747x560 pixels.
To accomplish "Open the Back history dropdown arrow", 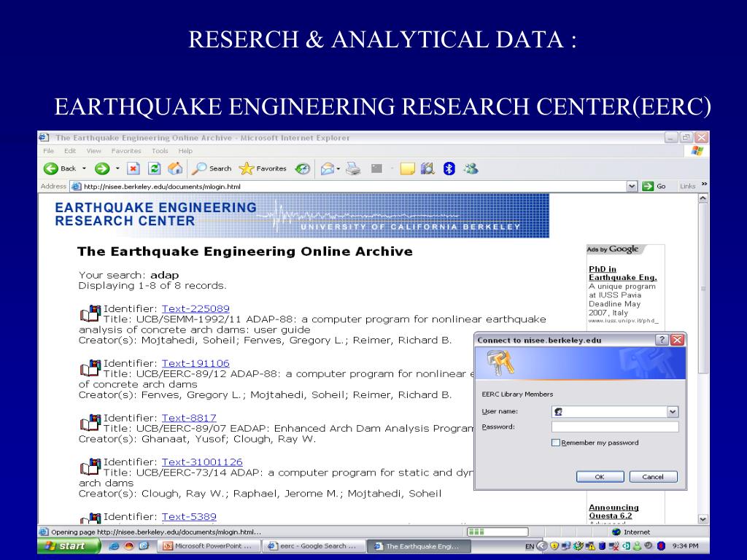I will pyautogui.click(x=85, y=168).
